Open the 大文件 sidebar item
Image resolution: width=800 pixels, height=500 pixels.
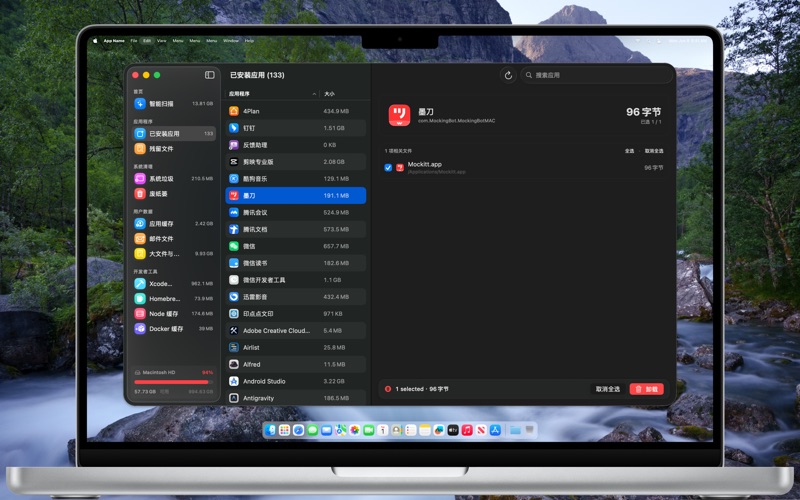(x=174, y=254)
